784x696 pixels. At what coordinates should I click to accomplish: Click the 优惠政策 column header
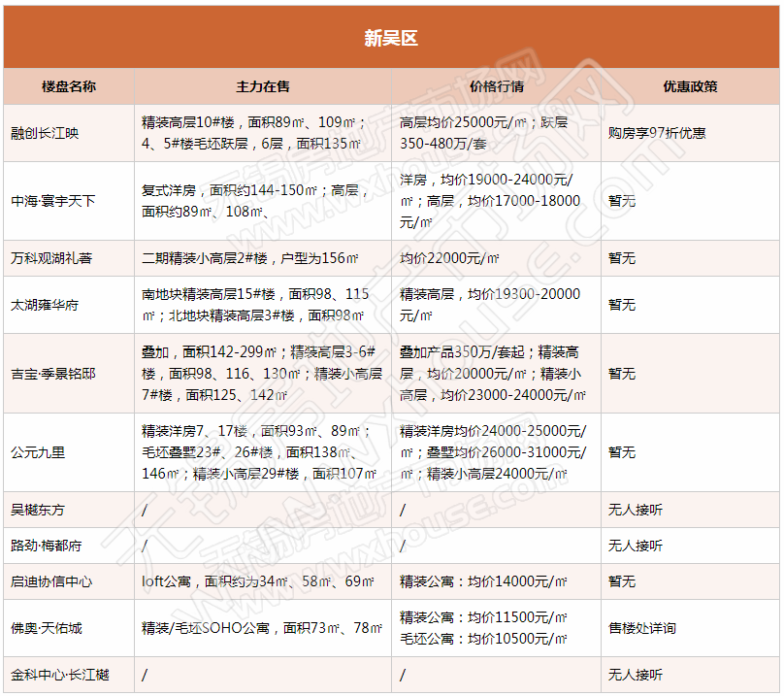click(690, 86)
